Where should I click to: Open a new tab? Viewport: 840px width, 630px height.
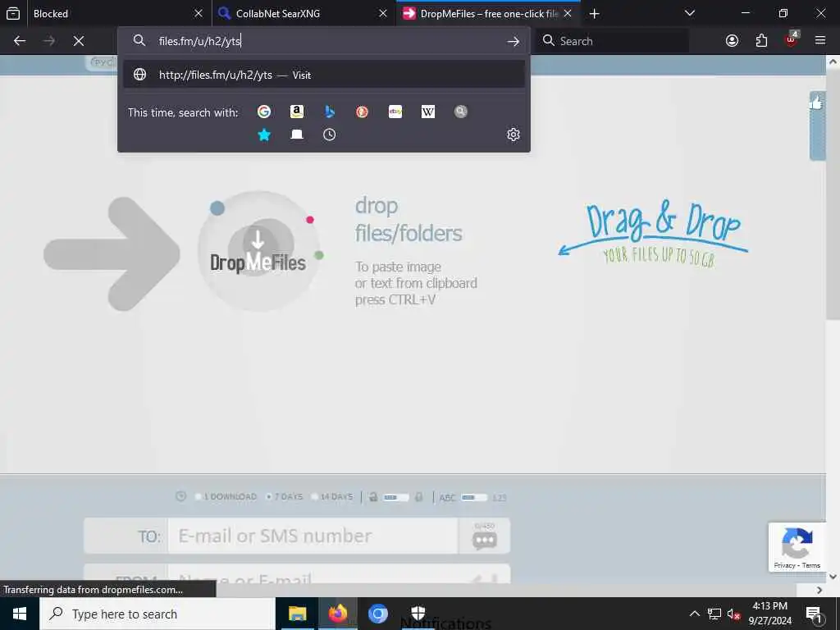pyautogui.click(x=594, y=13)
